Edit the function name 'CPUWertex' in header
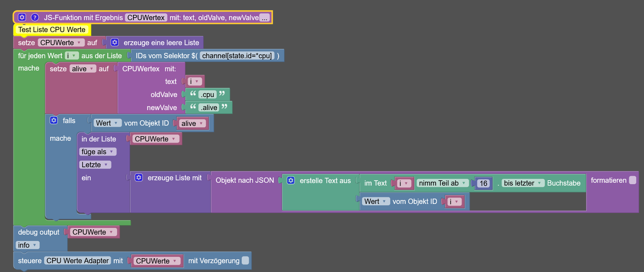The image size is (644, 272). click(x=146, y=18)
